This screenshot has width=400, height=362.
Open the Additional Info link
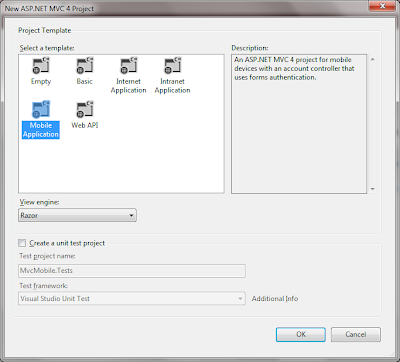point(275,299)
